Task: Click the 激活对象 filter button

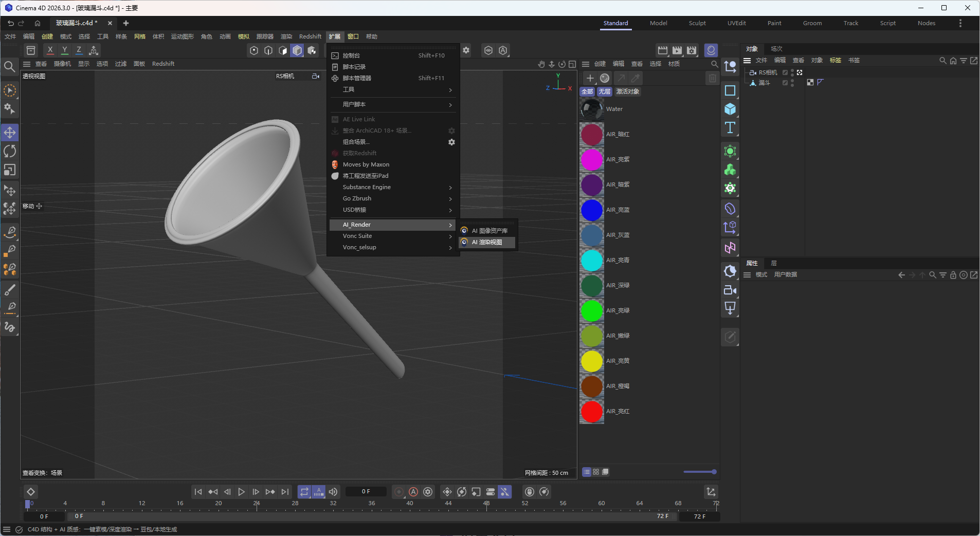Action: [627, 91]
